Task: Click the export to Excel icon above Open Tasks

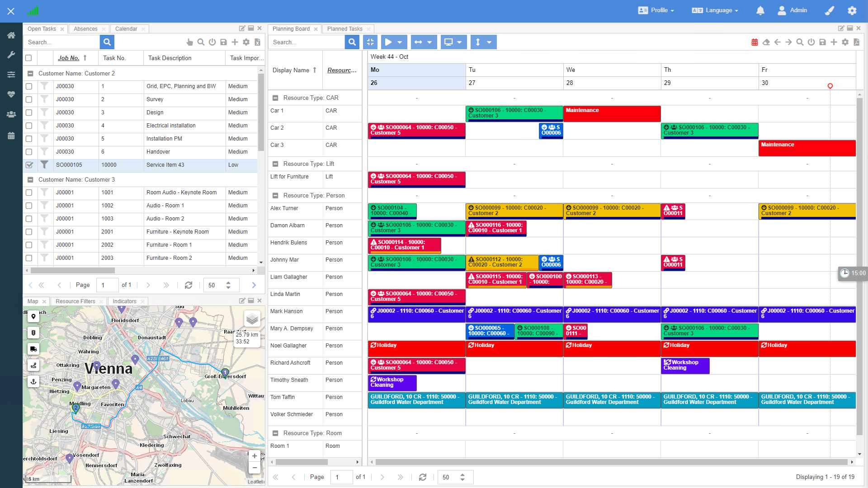Action: click(257, 42)
